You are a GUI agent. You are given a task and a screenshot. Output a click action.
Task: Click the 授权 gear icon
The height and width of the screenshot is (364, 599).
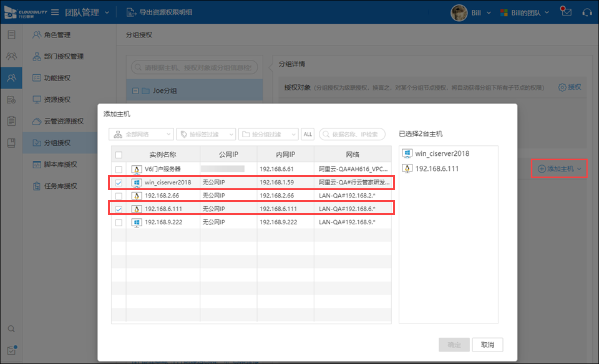tap(562, 87)
